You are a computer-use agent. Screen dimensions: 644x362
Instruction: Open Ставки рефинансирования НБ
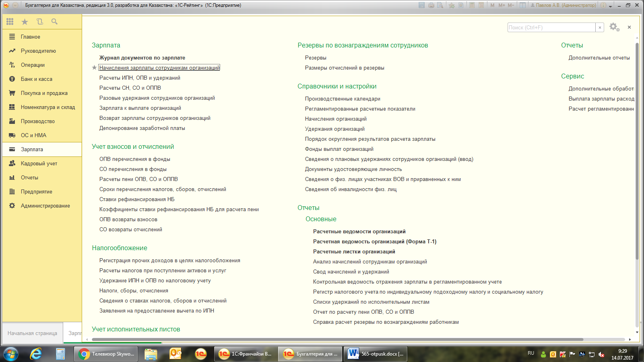[x=137, y=199]
